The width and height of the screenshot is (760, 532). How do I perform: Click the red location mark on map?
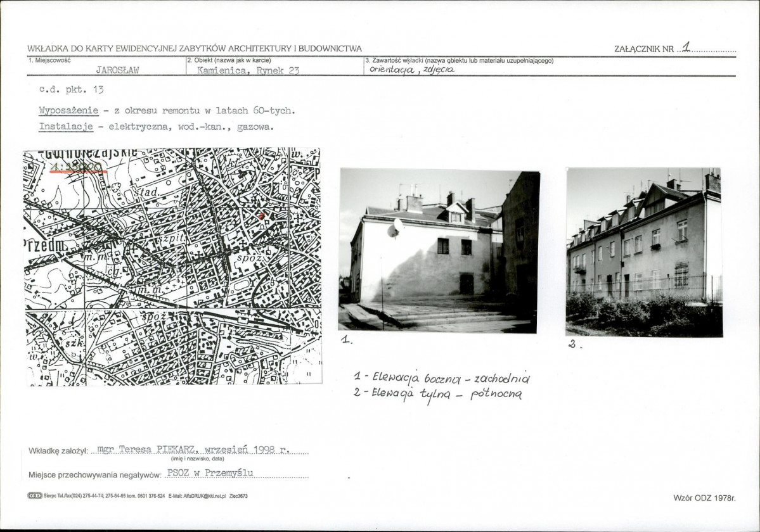(262, 215)
